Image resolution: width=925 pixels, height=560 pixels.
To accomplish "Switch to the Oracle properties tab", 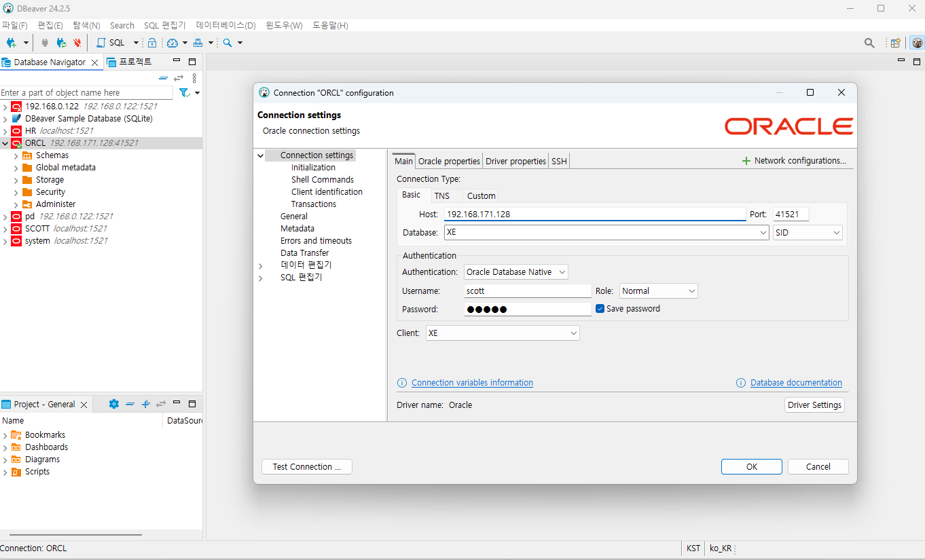I will 449,161.
